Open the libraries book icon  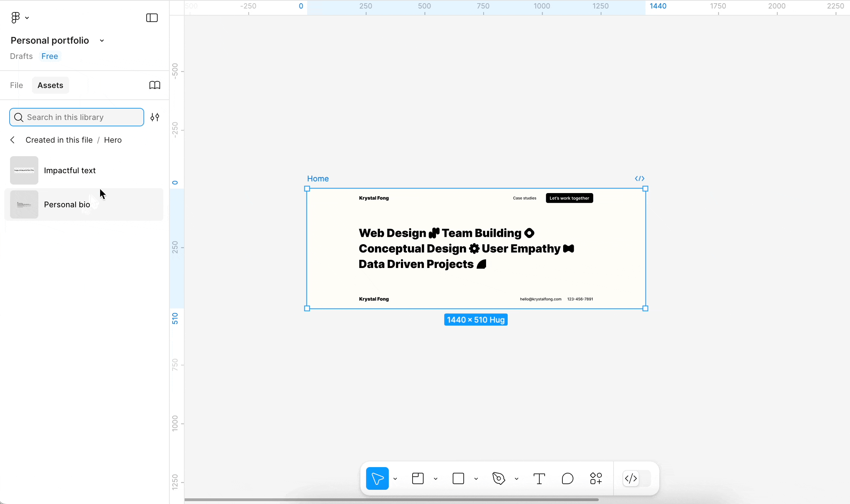[x=155, y=85]
